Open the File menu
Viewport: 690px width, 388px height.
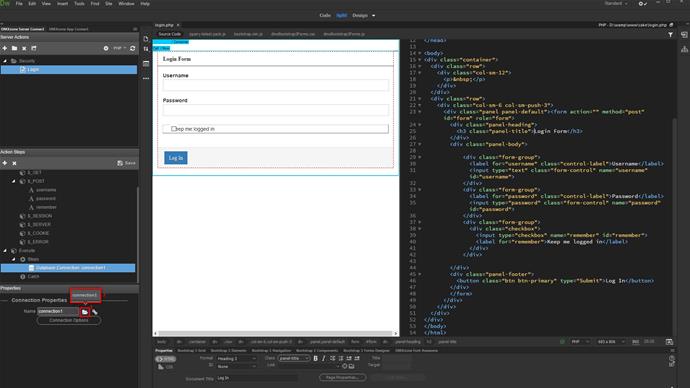[x=19, y=4]
